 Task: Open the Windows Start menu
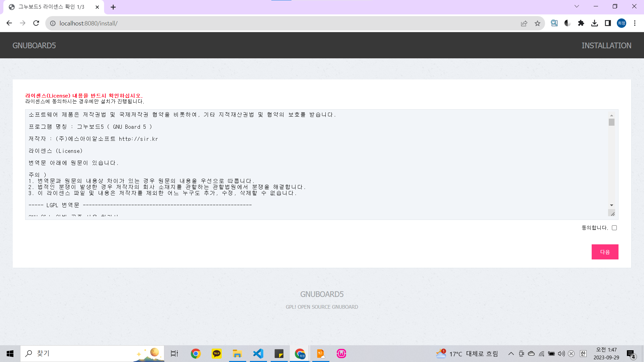click(x=10, y=354)
